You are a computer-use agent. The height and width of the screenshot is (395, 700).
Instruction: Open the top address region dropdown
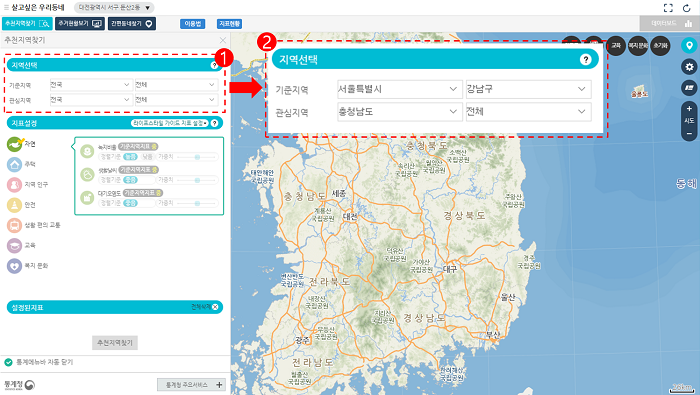coord(114,8)
